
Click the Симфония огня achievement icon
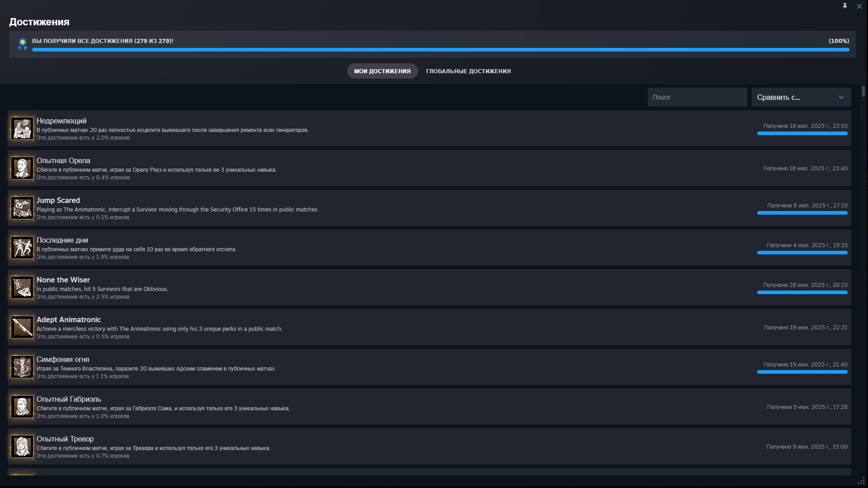pos(22,367)
